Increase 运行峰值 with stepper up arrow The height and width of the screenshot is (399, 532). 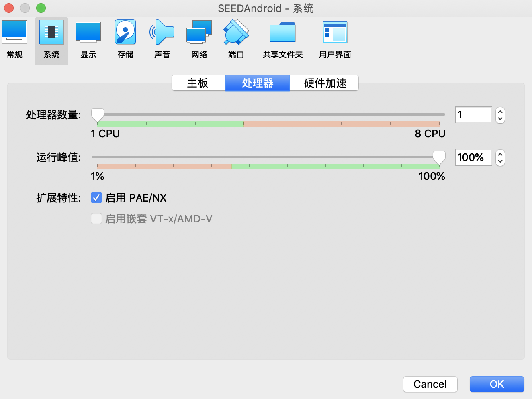[x=500, y=154]
